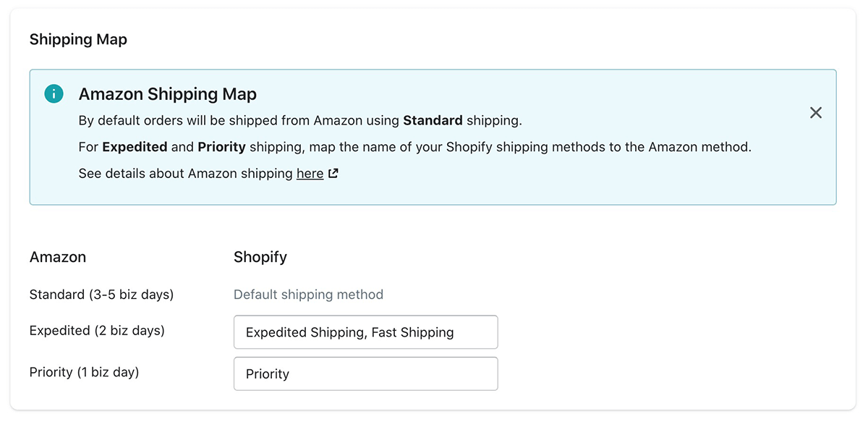Click the bold "Expedited" word in banner

click(135, 147)
